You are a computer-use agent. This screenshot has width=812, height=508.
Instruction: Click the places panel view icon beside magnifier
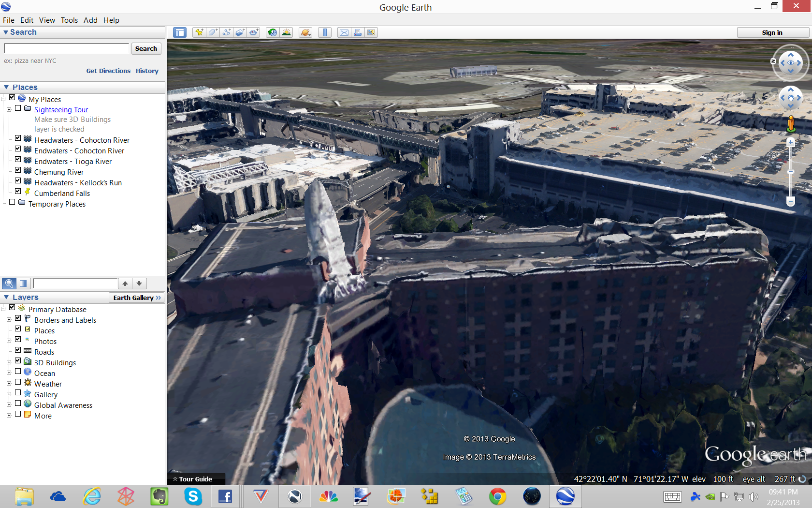23,284
